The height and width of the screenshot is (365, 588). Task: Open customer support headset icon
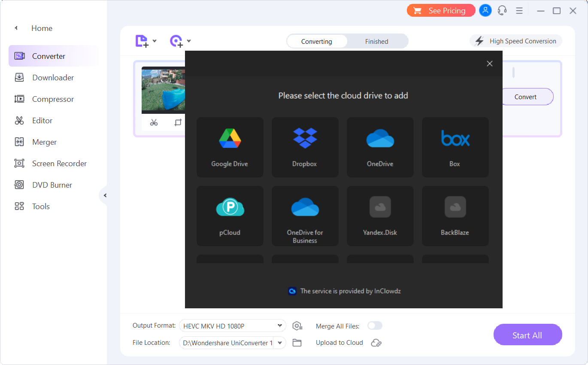[x=502, y=11]
